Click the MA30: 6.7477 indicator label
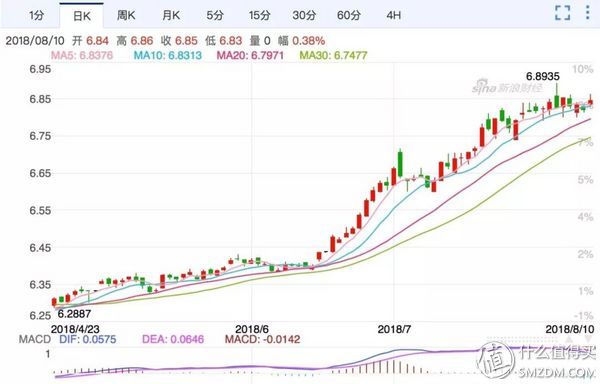This screenshot has width=600, height=384. (333, 55)
